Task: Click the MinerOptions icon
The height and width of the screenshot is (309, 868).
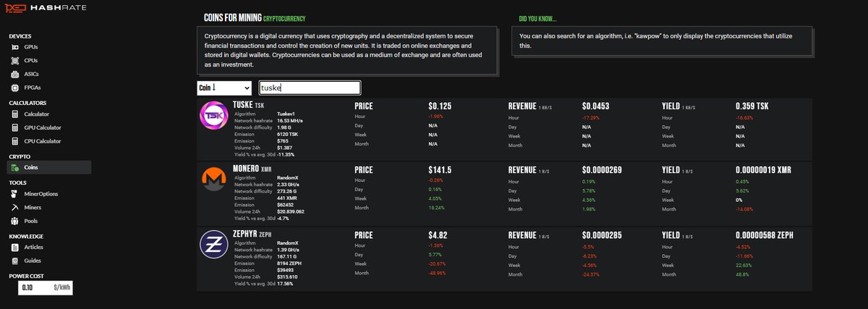Action: click(x=15, y=194)
